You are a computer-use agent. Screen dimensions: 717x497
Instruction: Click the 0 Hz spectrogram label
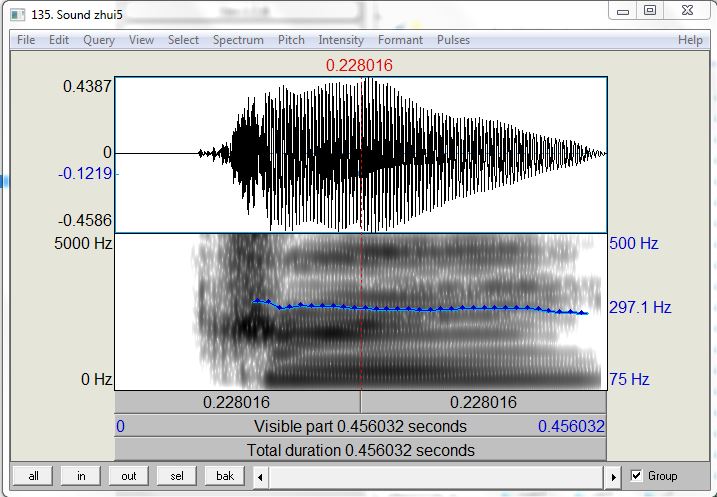coord(96,379)
